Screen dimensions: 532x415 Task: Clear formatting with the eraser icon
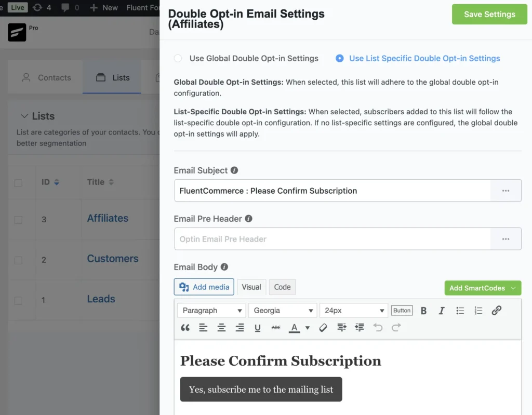click(323, 327)
